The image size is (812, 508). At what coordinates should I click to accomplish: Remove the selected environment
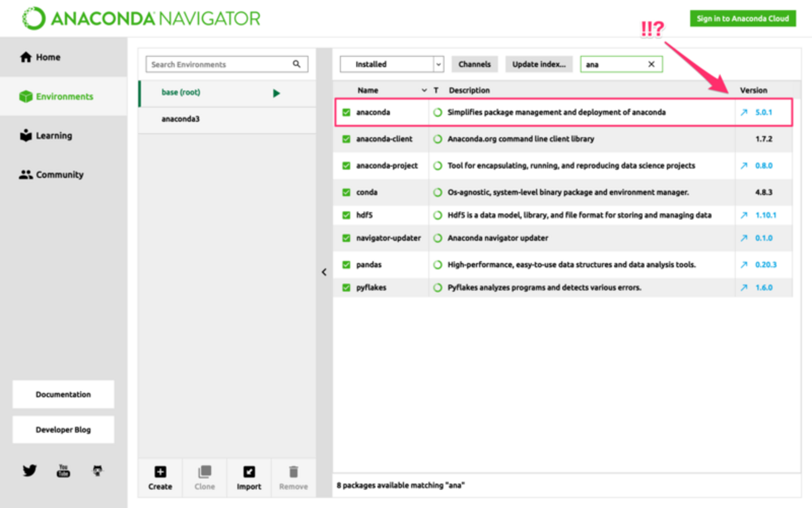293,478
